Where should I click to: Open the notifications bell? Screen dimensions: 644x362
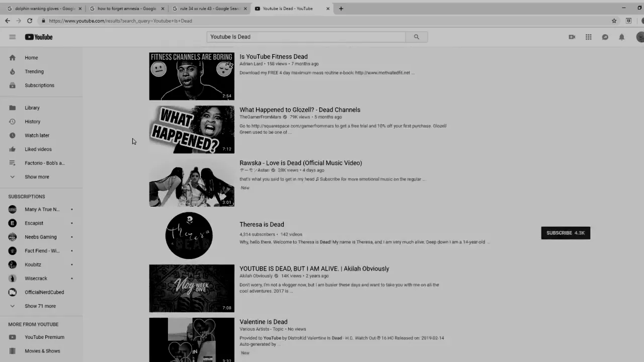click(x=621, y=37)
